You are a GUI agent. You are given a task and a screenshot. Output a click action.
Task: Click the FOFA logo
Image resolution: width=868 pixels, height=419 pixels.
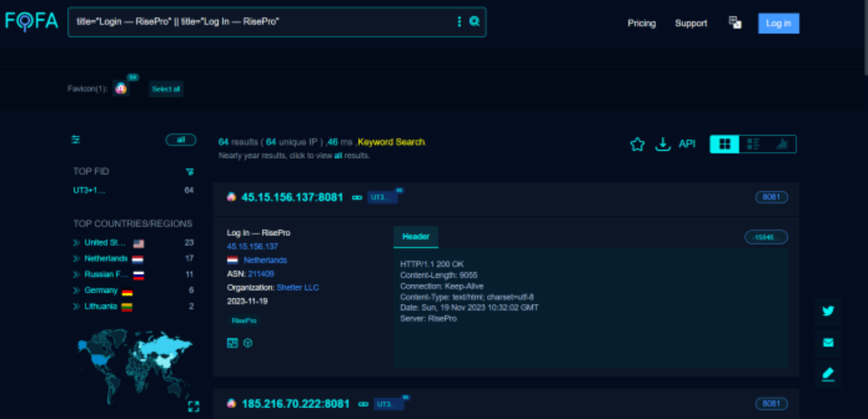click(33, 21)
